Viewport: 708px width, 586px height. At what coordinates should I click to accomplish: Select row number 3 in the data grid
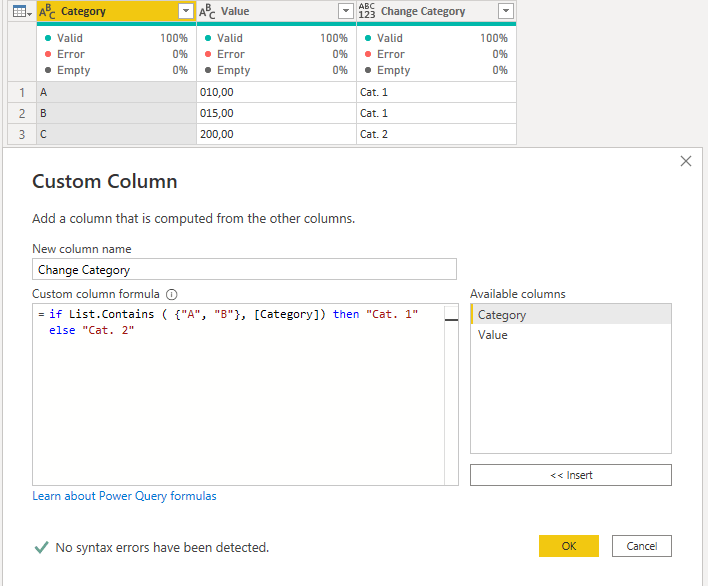(x=21, y=134)
